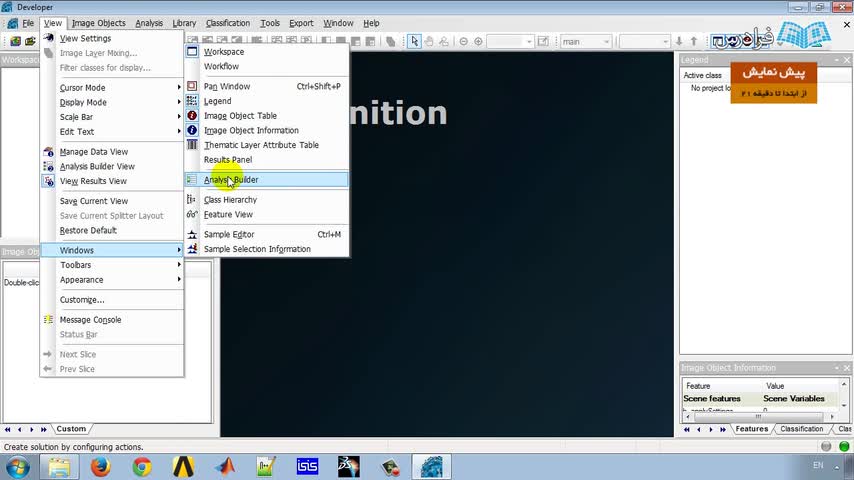
Task: Click the Class Hierarchy icon
Action: click(192, 199)
